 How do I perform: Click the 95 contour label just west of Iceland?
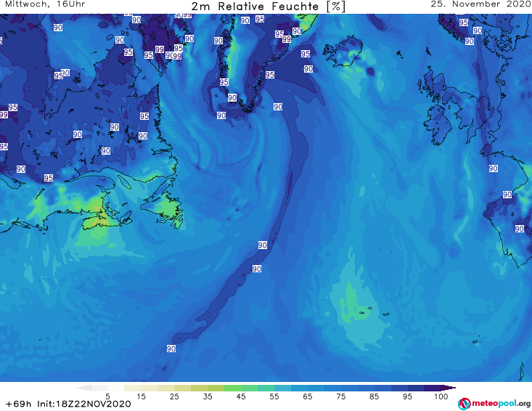point(306,54)
